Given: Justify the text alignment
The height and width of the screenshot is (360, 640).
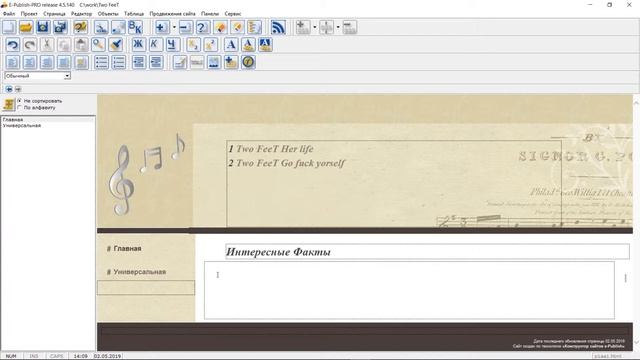Looking at the screenshot, I should click(64, 62).
